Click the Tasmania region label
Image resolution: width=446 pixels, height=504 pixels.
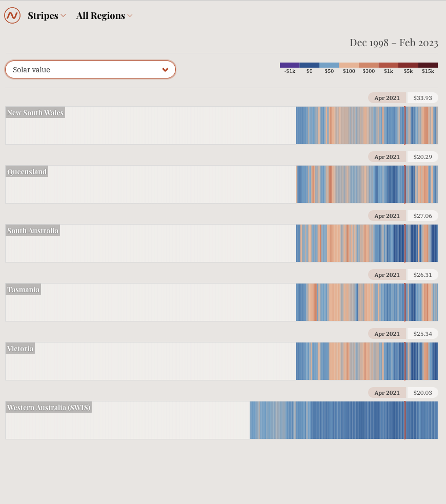tap(23, 289)
